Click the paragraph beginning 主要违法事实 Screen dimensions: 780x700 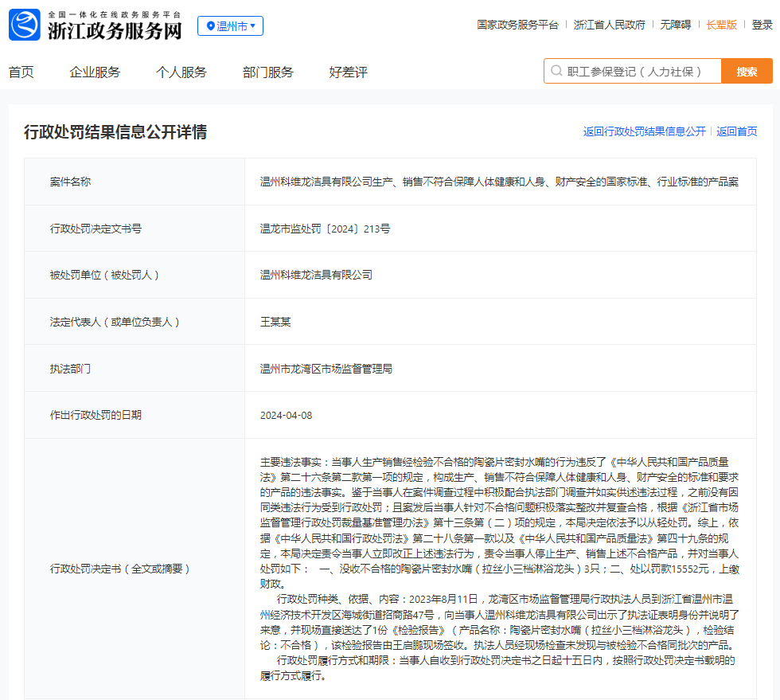point(500,522)
